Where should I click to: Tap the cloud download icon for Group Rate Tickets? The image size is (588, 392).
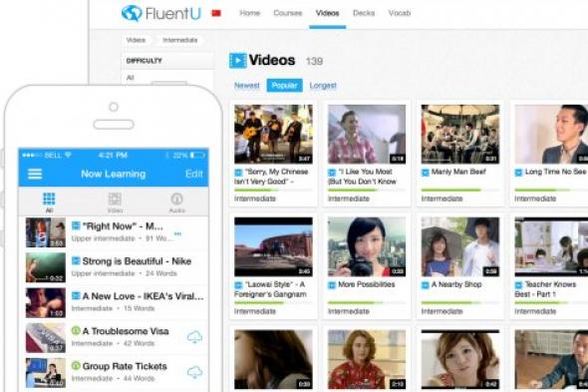tap(194, 372)
